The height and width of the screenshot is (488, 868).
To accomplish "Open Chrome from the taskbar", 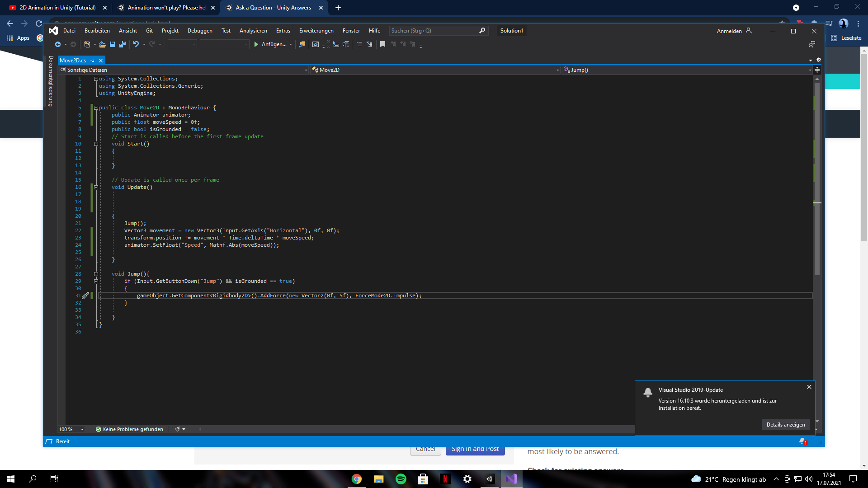I will pyautogui.click(x=357, y=479).
